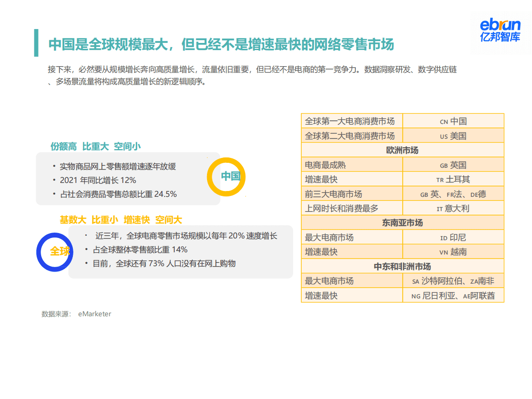Select the CN 中国 flag code cell
Image resolution: width=532 pixels, height=399 pixels.
[453, 121]
